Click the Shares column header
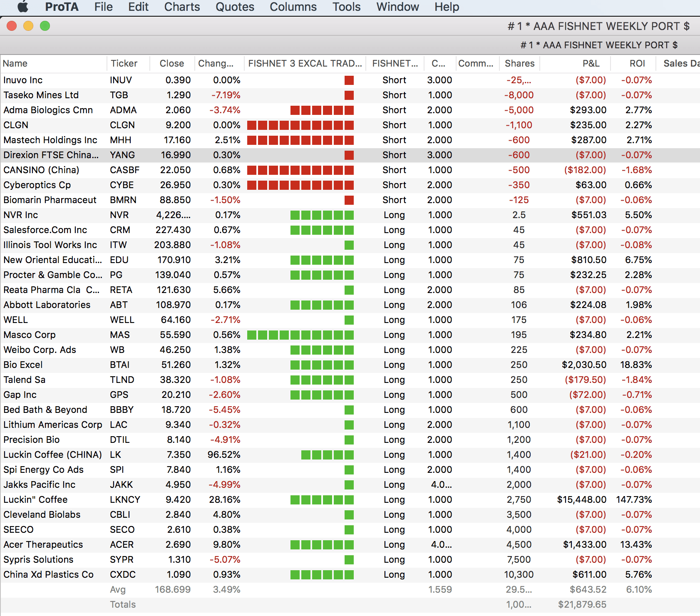This screenshot has height=616, width=700. coord(519,63)
